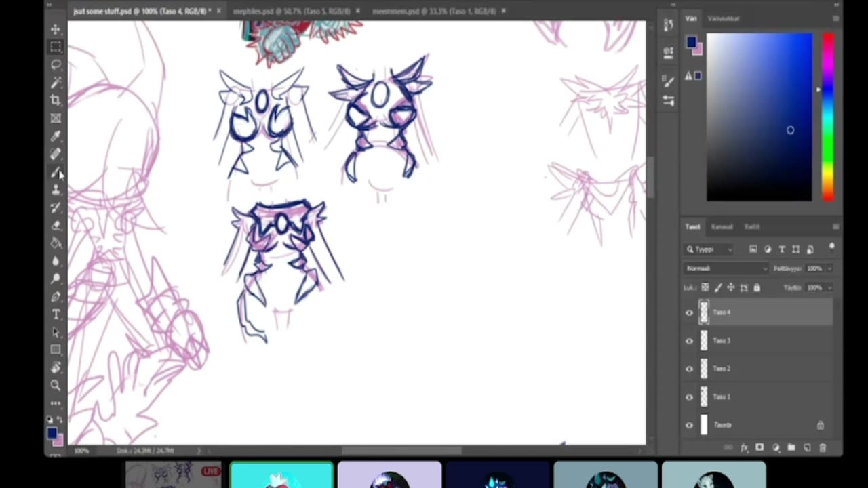Select the Dodge tool
The width and height of the screenshot is (868, 488).
click(56, 278)
